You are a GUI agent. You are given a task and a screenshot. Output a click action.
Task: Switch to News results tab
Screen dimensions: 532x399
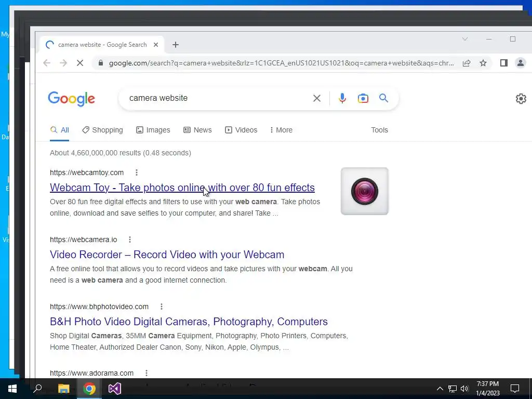197,130
